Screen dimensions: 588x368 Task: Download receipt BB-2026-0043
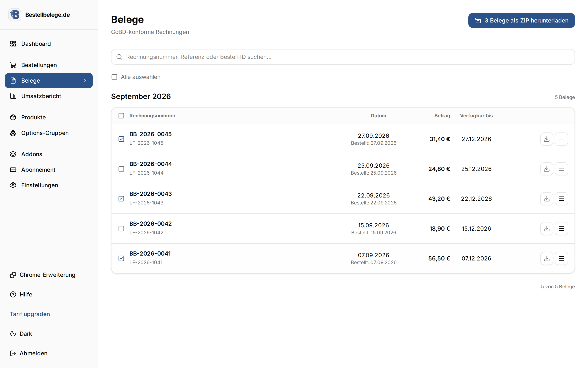[546, 199]
